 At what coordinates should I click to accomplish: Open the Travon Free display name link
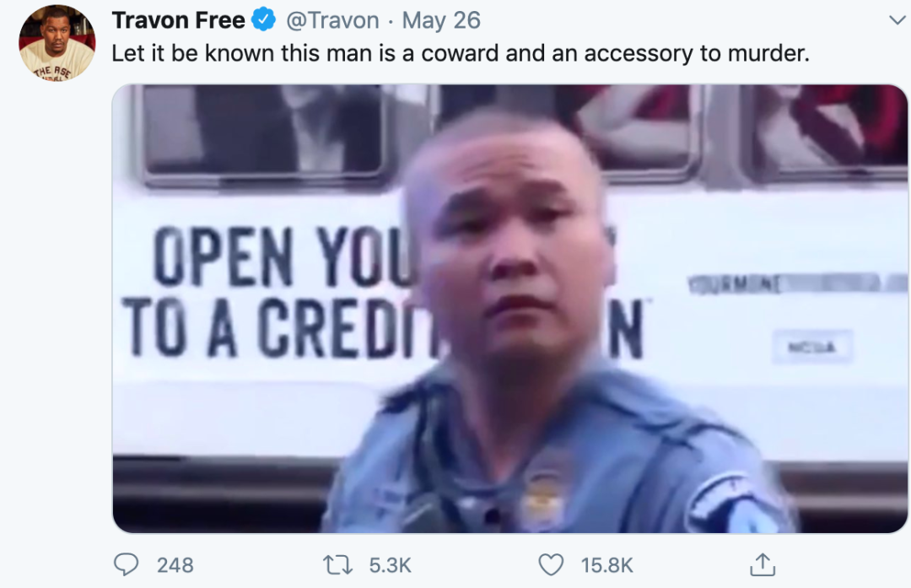(x=178, y=20)
